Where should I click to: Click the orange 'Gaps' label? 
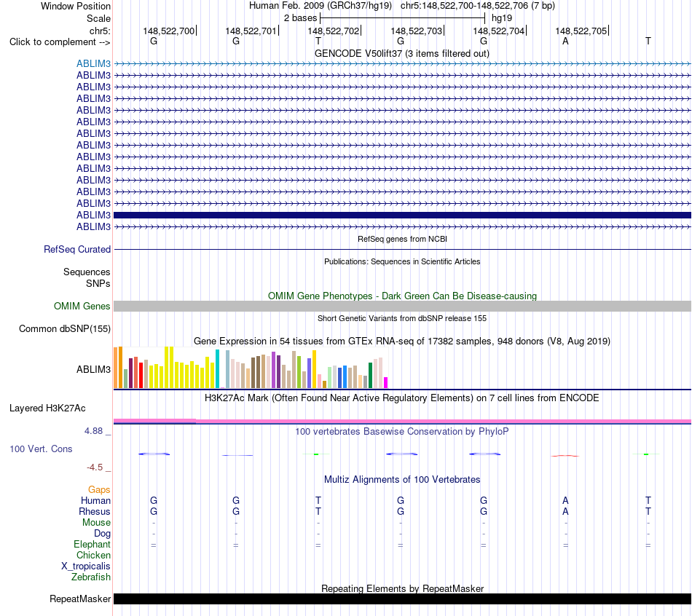(x=99, y=489)
